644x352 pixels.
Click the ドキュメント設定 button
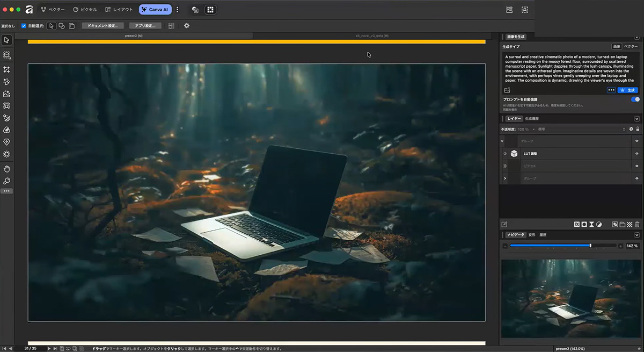click(103, 26)
